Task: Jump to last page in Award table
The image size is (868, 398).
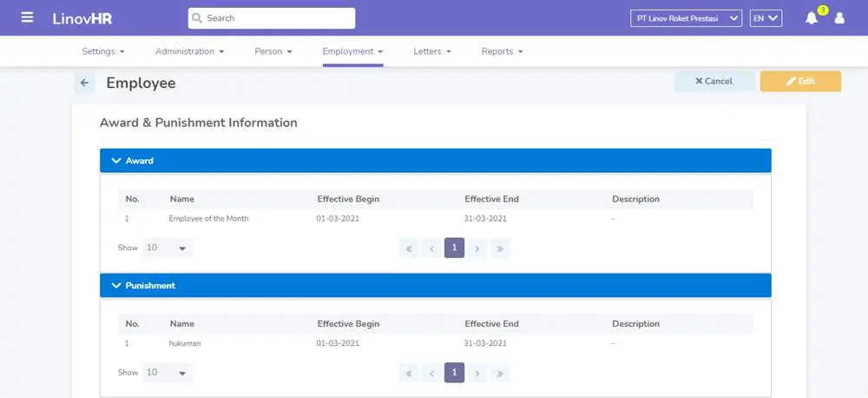Action: [499, 248]
